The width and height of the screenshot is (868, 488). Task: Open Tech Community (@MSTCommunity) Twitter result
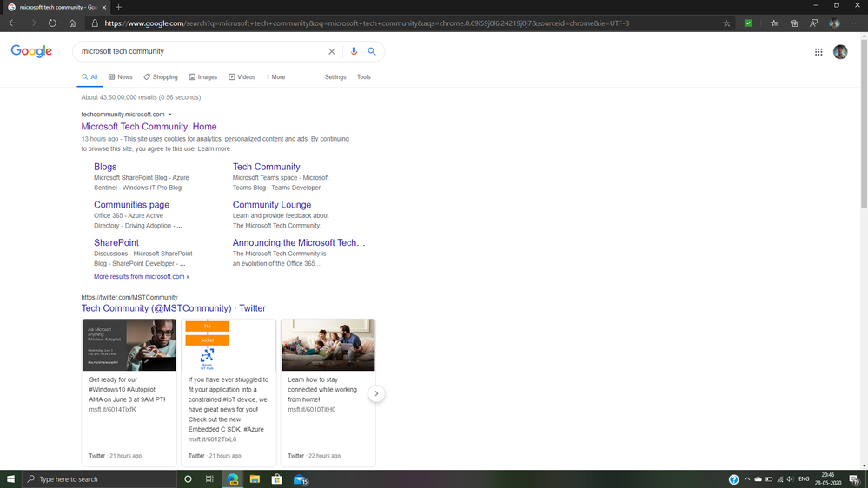tap(173, 308)
